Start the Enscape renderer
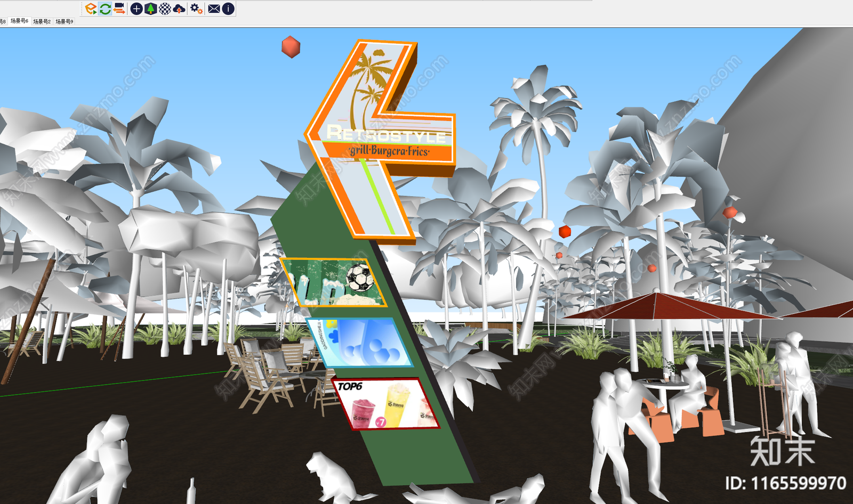Viewport: 853px width, 504px height. pos(91,9)
